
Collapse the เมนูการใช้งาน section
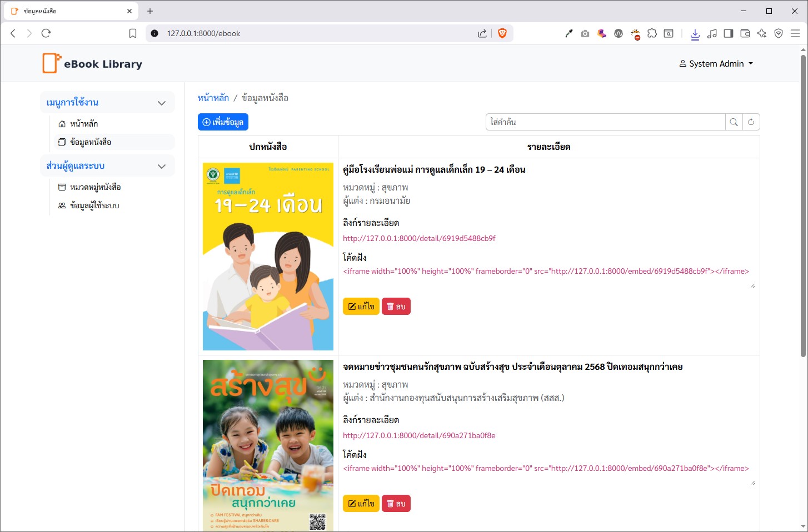pyautogui.click(x=162, y=103)
